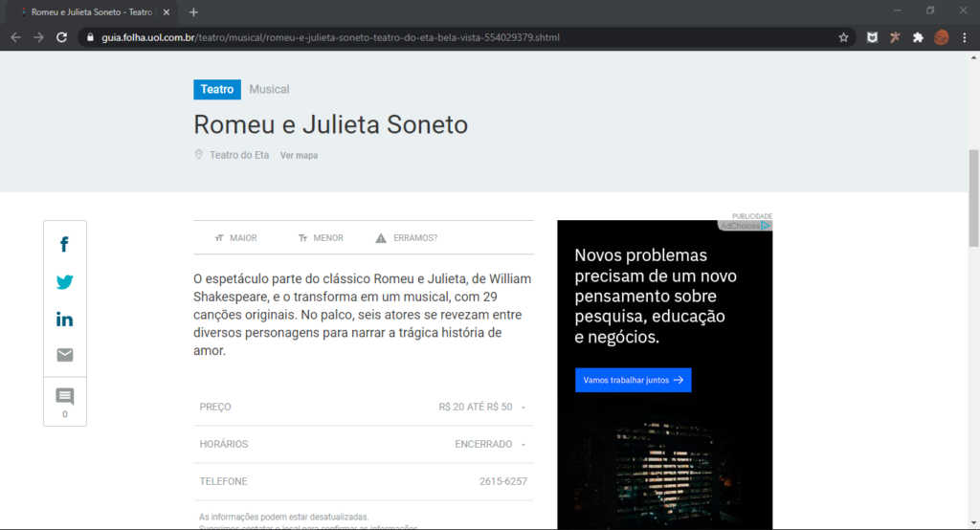The width and height of the screenshot is (980, 530).
Task: Open the Ver mapa link
Action: click(299, 156)
